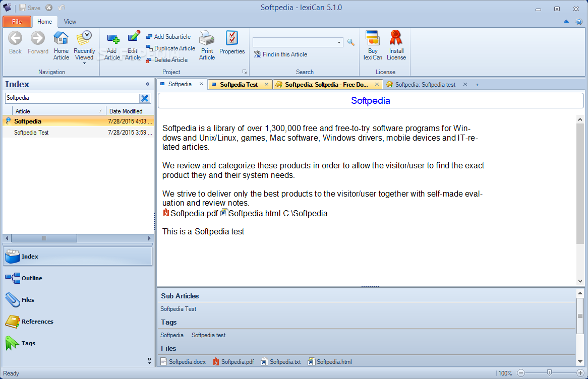Open the search box dropdown arrow
The image size is (588, 379).
click(339, 42)
